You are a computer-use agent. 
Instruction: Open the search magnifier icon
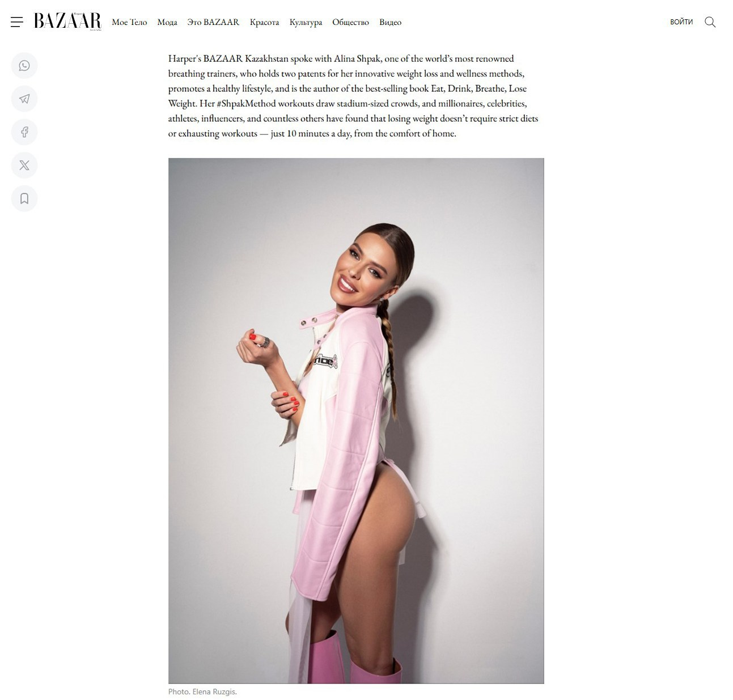click(710, 22)
